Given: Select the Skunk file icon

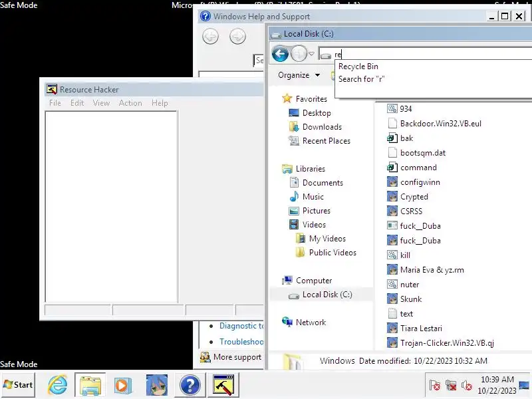Looking at the screenshot, I should (392, 299).
